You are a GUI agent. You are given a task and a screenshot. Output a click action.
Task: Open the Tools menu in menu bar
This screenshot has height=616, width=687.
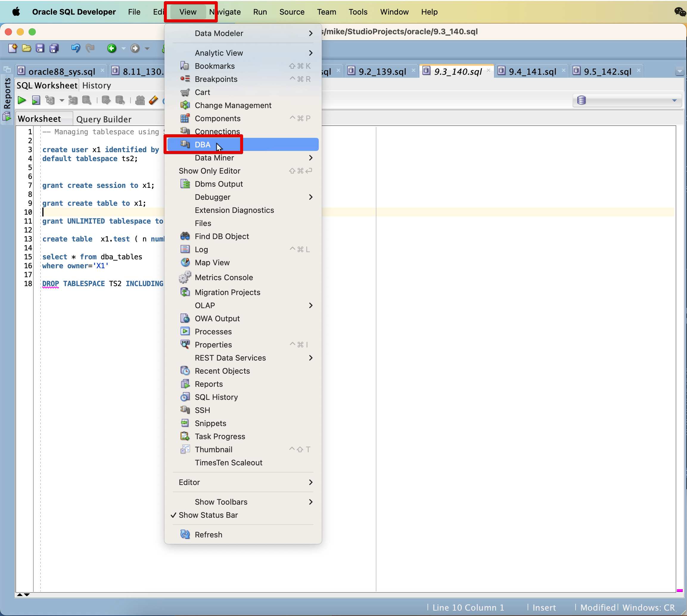[358, 12]
